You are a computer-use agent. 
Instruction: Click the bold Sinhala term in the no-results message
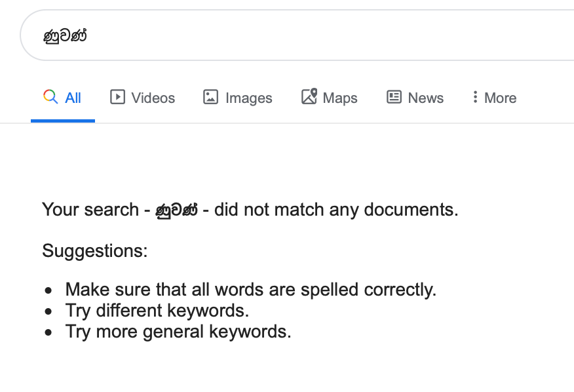[x=176, y=210]
